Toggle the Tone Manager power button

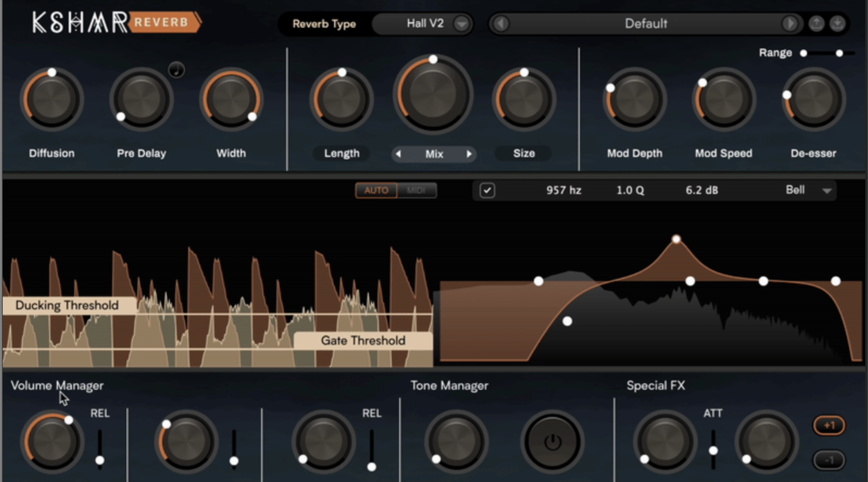tap(552, 442)
